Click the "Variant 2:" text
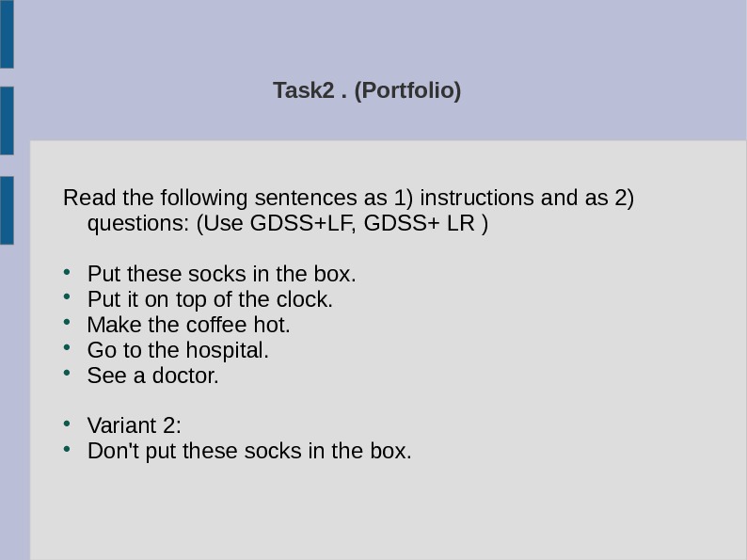This screenshot has height=560, width=747. tap(134, 425)
